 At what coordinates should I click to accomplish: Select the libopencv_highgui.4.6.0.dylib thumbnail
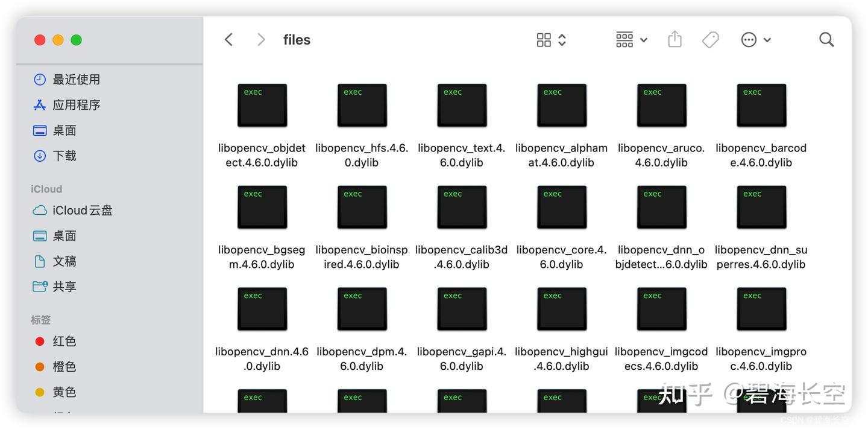click(561, 308)
